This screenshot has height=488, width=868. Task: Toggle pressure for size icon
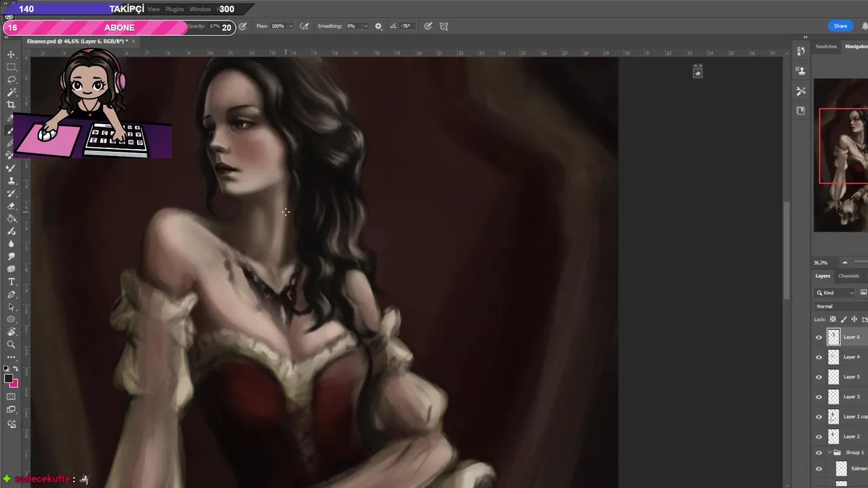(x=428, y=26)
